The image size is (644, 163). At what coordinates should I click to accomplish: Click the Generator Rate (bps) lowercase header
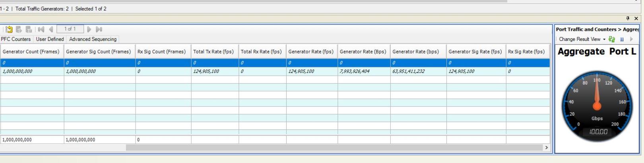[418, 52]
